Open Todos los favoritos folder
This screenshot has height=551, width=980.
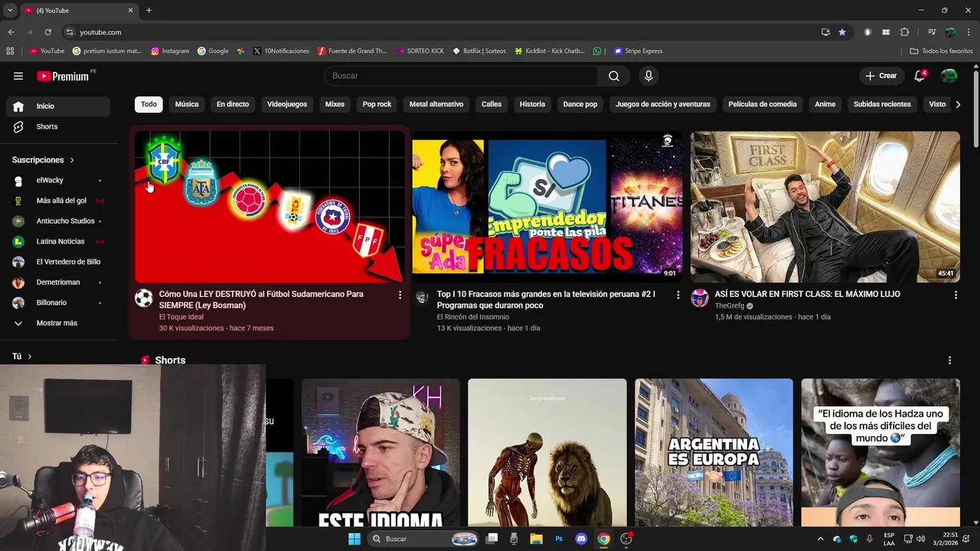941,51
